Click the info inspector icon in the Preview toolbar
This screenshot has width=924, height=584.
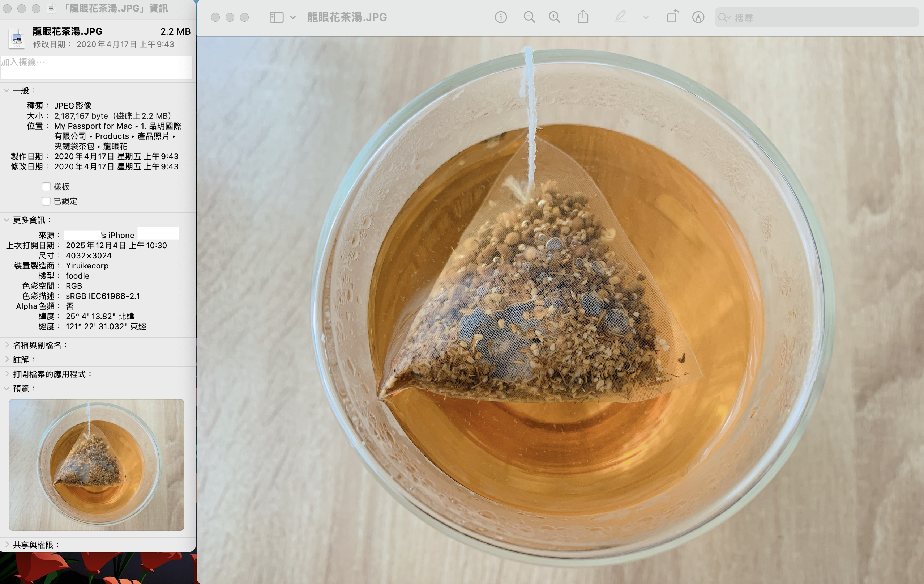tap(500, 17)
